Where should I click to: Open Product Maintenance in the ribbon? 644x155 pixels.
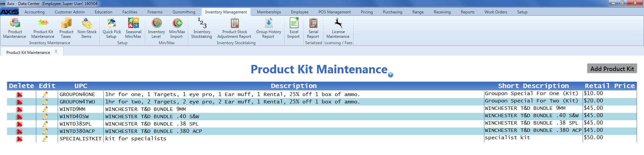pos(15,28)
